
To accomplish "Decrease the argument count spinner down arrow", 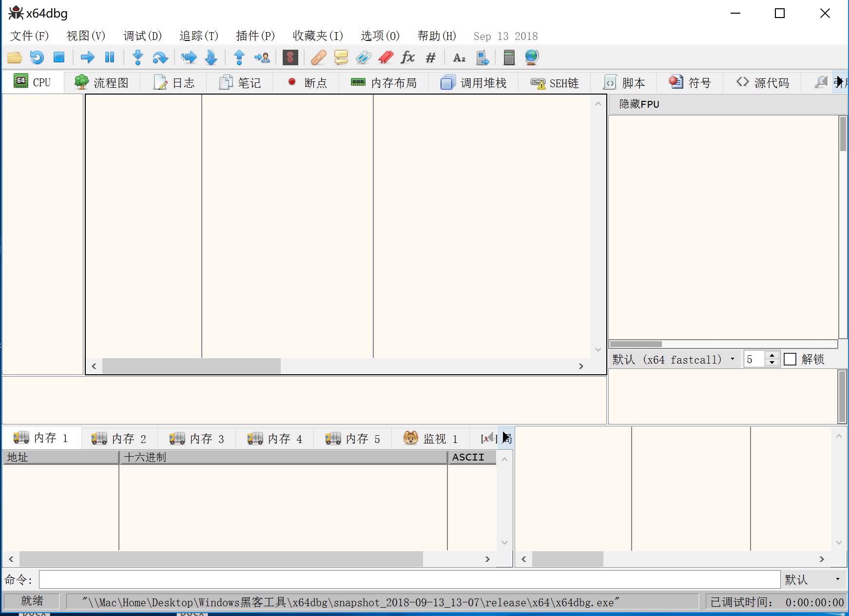I will coord(772,363).
